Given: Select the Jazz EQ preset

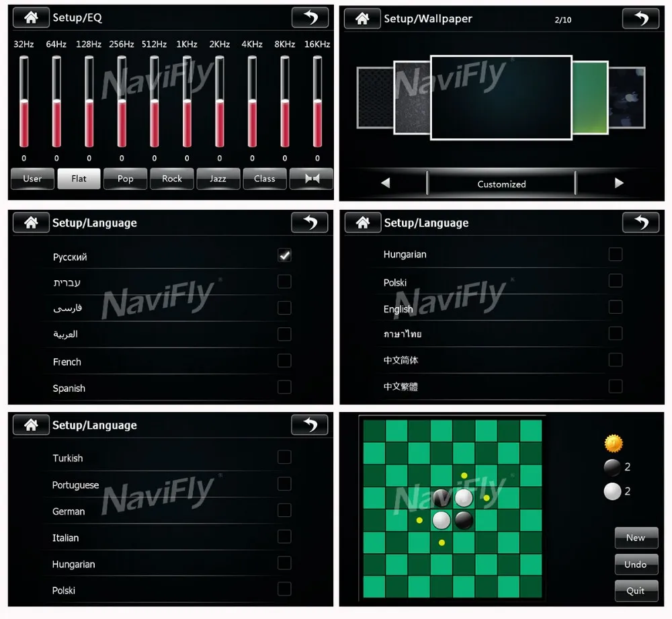Looking at the screenshot, I should pos(218,179).
